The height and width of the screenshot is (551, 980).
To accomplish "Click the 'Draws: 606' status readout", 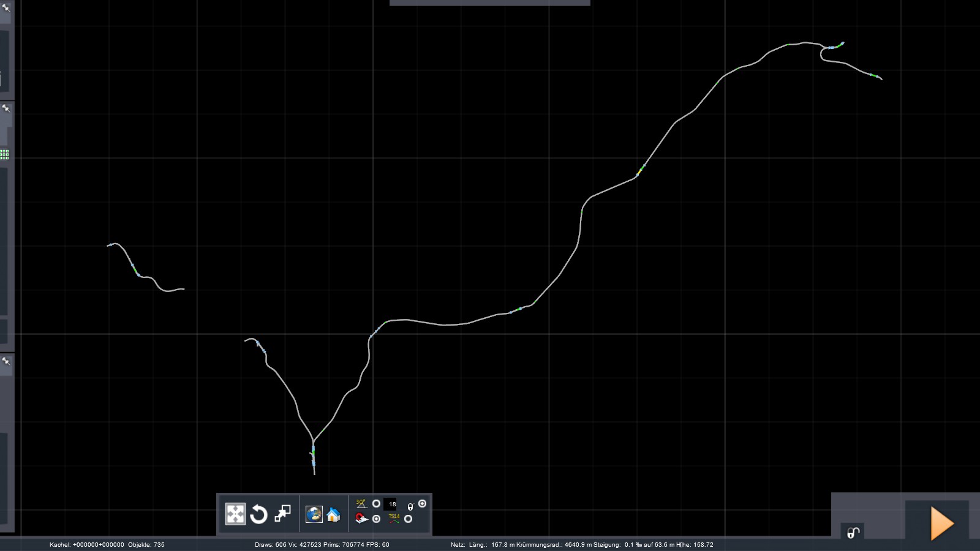I will pyautogui.click(x=271, y=544).
